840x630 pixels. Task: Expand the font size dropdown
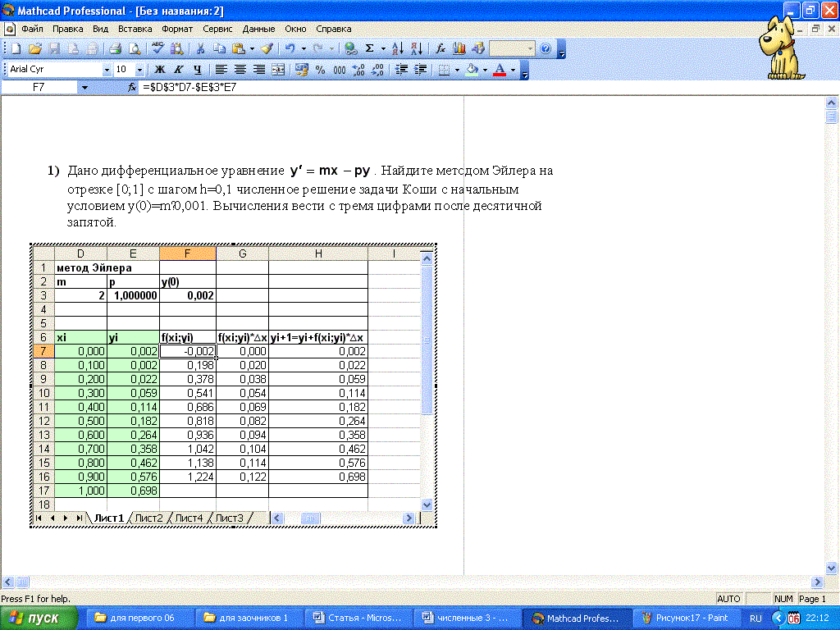(x=139, y=71)
